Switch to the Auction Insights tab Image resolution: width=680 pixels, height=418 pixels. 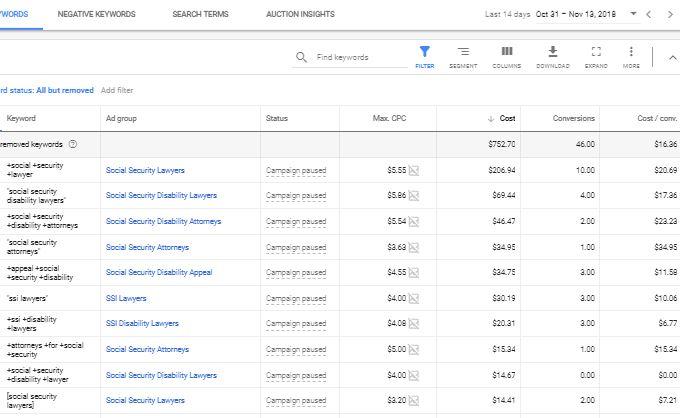tap(300, 14)
